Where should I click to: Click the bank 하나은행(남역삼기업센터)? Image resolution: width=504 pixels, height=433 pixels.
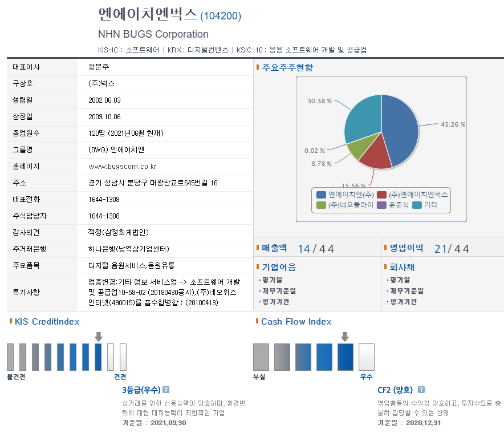click(129, 249)
